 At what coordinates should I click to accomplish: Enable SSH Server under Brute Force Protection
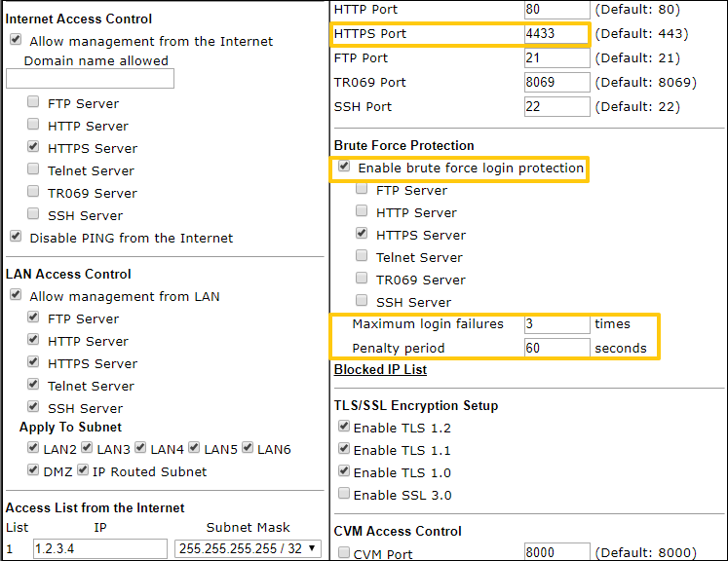[363, 302]
